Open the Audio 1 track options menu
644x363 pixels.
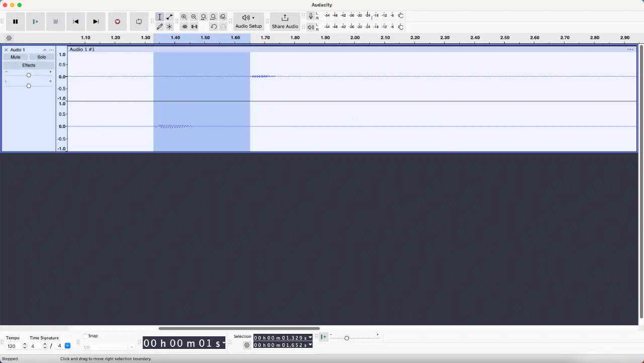(51, 50)
